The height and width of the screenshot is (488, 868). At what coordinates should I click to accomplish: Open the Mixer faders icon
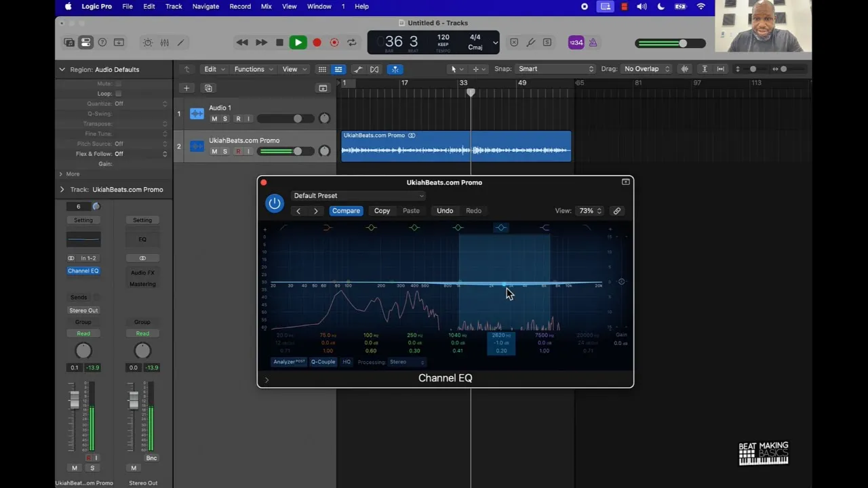click(164, 43)
